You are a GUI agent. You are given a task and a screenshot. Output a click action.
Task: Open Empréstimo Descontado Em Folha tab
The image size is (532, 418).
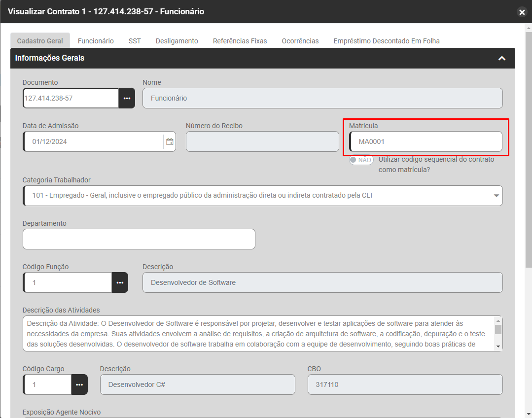[386, 41]
